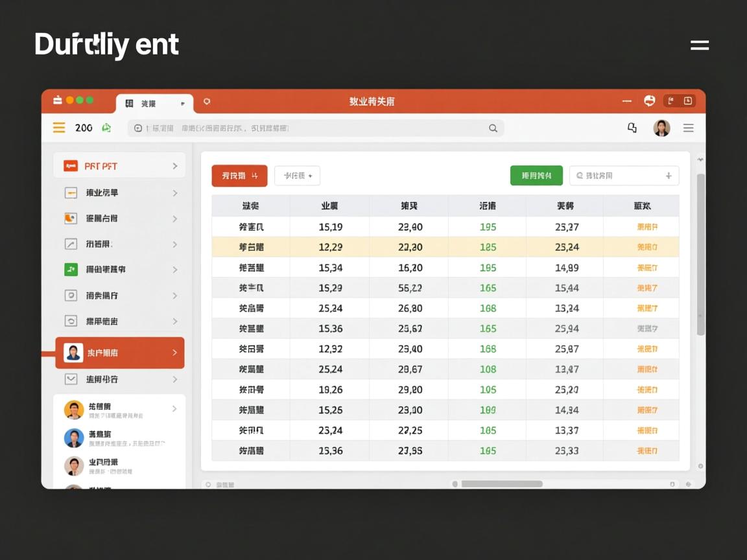
Task: Click the orange link in the first table row
Action: 647,227
